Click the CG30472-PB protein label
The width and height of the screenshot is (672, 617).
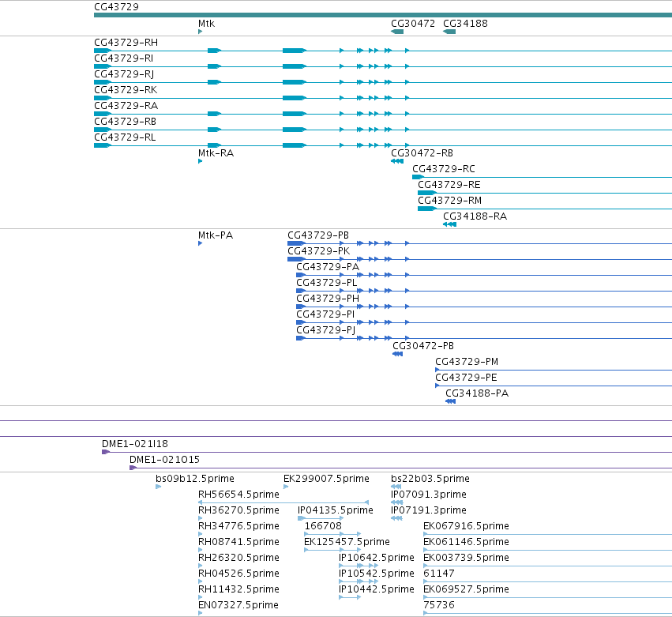click(x=423, y=347)
